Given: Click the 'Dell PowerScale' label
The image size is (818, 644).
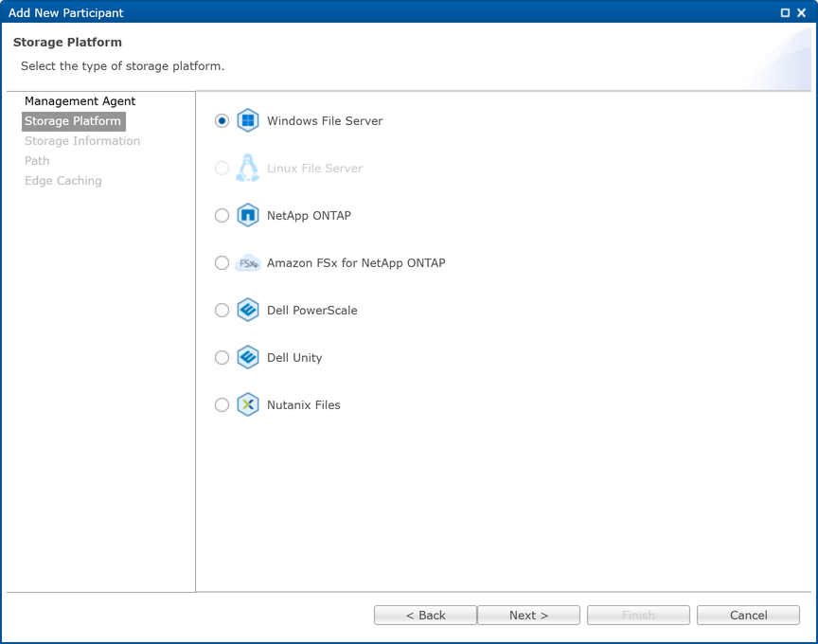Looking at the screenshot, I should pyautogui.click(x=312, y=310).
